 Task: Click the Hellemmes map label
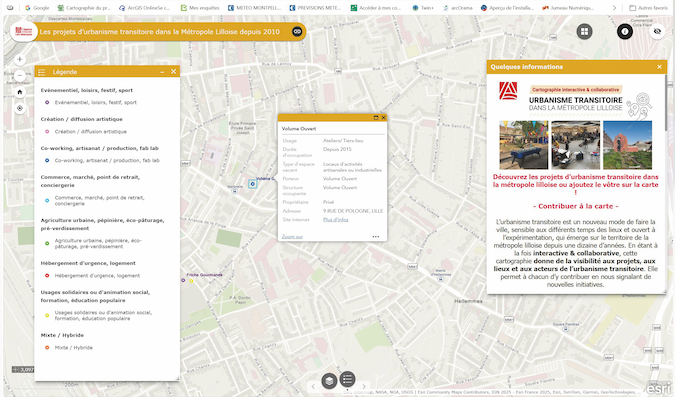pos(468,301)
